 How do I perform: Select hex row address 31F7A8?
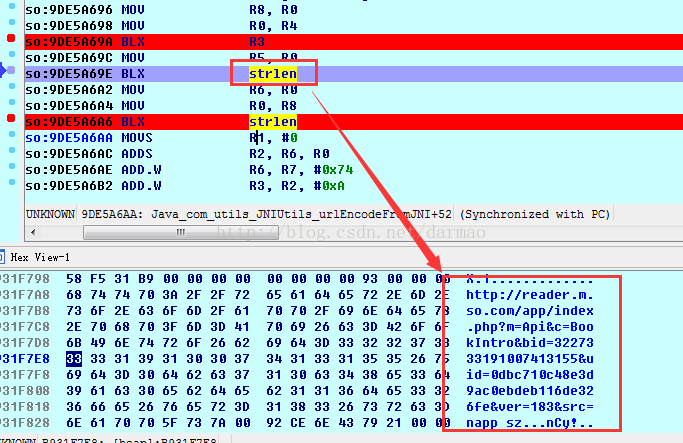pos(25,295)
